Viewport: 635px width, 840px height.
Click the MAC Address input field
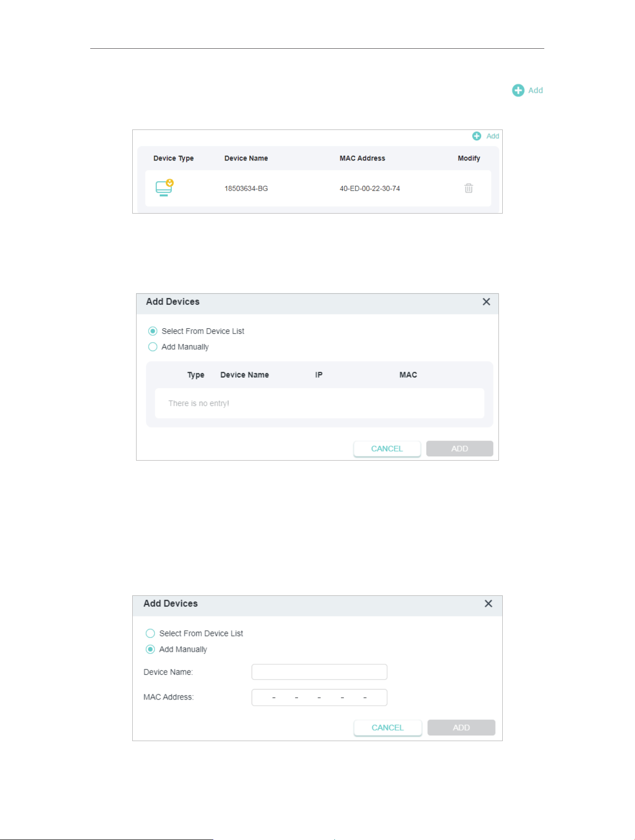(319, 697)
